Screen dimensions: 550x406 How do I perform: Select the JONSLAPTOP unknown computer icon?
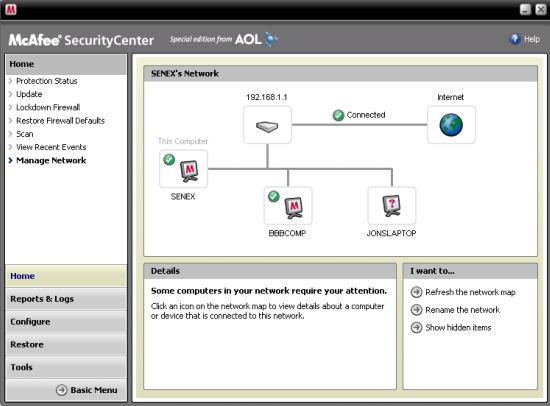[x=391, y=206]
